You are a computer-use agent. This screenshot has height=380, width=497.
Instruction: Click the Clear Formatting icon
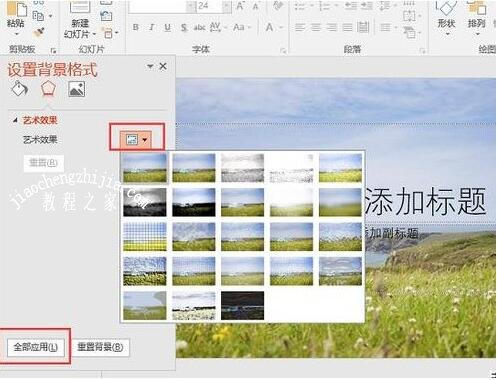pyautogui.click(x=277, y=6)
